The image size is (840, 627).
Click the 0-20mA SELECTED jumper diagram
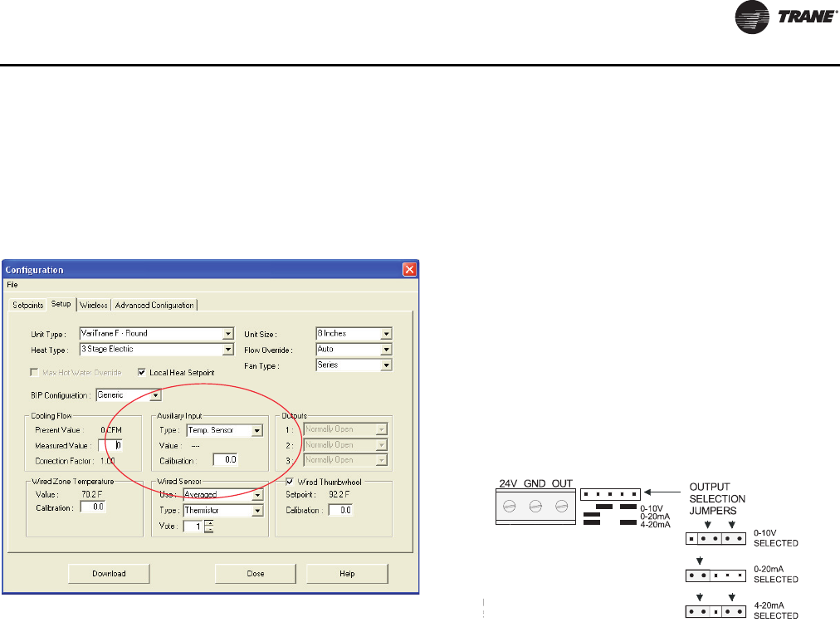click(x=715, y=576)
